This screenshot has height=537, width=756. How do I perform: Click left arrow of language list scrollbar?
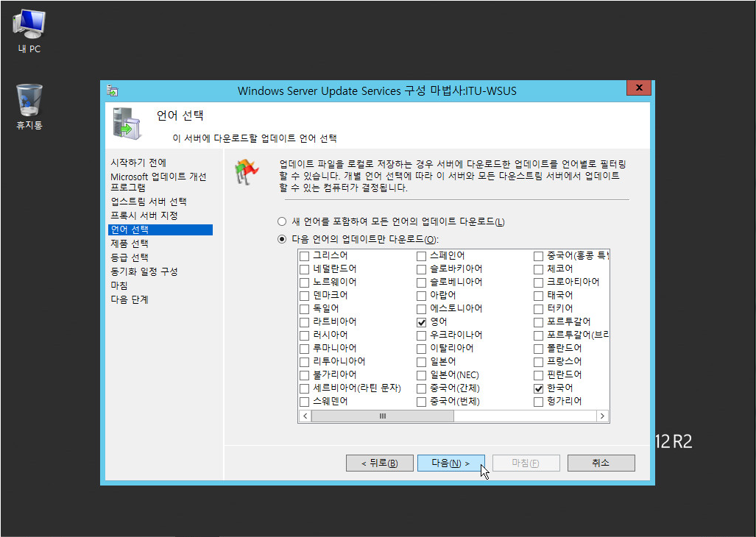[305, 416]
